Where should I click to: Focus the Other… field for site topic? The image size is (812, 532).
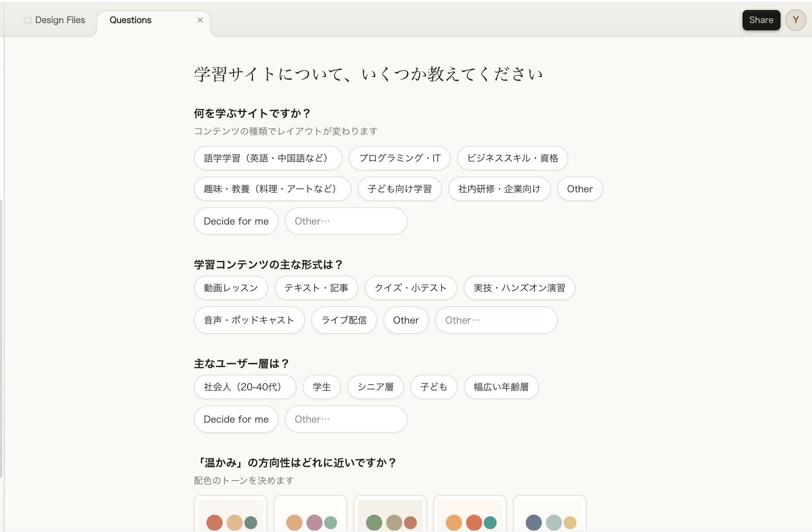tap(345, 221)
